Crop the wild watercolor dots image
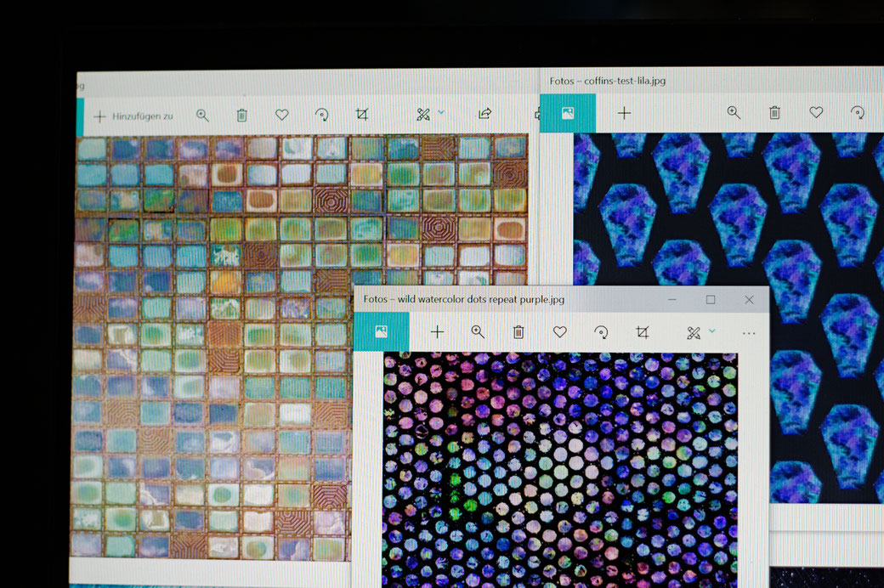Viewport: 884px width, 588px height. tap(642, 332)
